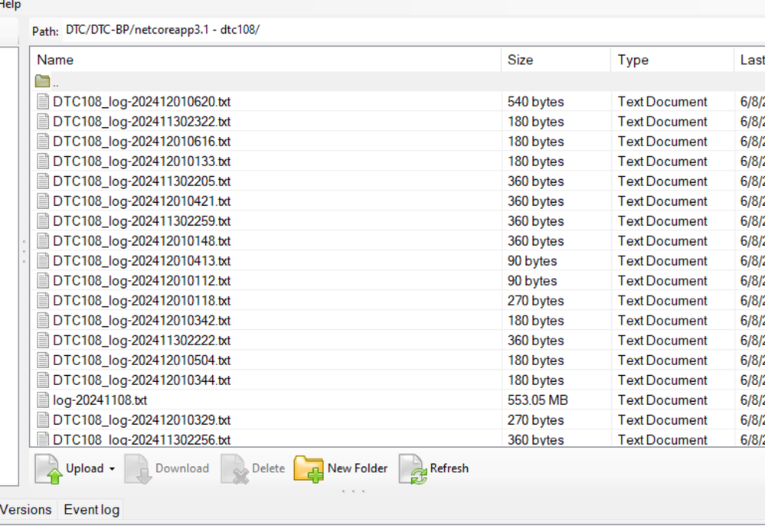Viewport: 765px width, 532px height.
Task: Sort files by Size column header
Action: coord(520,60)
